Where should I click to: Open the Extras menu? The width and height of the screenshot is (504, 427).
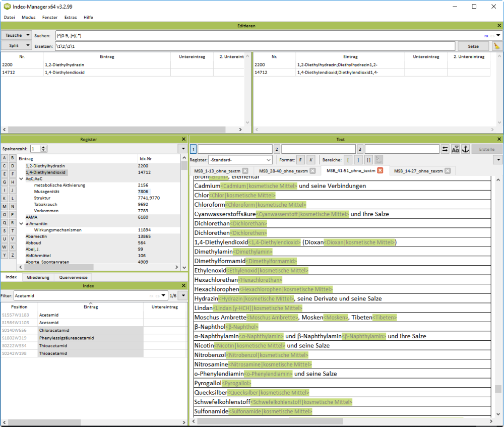click(x=71, y=17)
